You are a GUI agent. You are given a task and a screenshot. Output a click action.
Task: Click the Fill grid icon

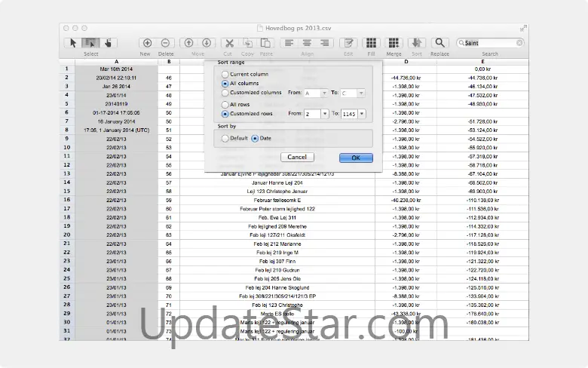point(371,43)
